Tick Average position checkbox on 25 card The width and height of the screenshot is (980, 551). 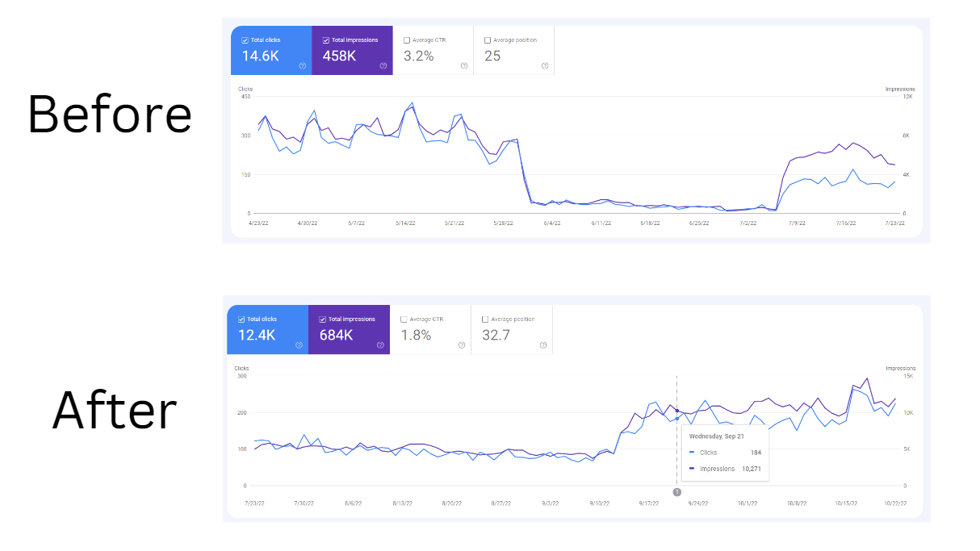487,40
